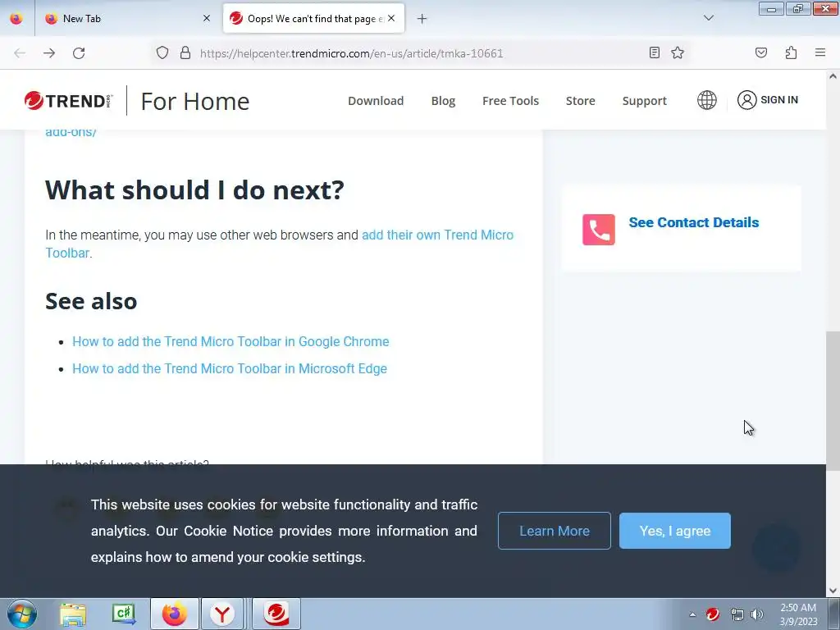Open the For Home link
840x630 pixels.
[x=195, y=101]
